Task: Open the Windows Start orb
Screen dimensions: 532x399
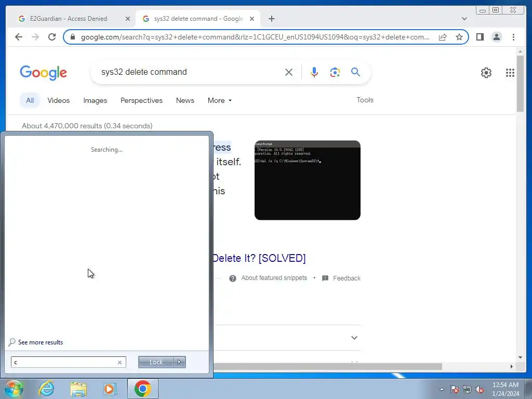Action: [x=14, y=389]
